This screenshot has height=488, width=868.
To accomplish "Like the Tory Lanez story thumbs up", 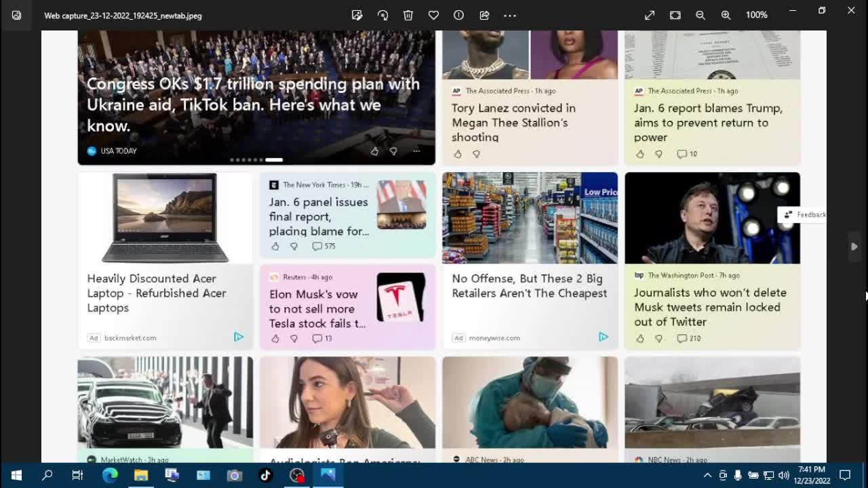I will click(x=458, y=155).
